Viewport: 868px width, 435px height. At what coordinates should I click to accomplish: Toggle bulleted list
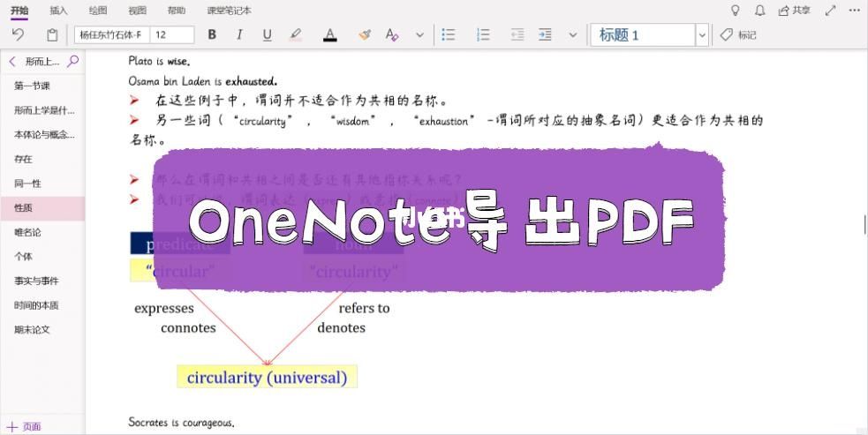[x=449, y=35]
